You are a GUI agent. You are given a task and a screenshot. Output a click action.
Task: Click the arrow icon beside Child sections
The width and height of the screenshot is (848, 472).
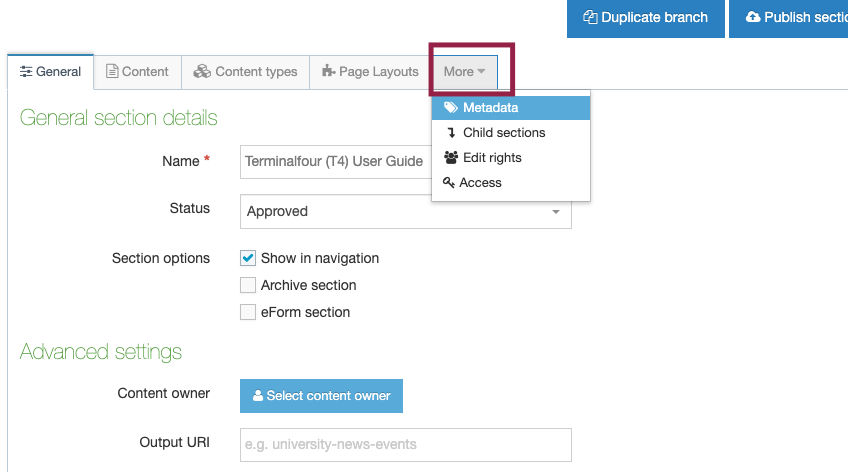tap(451, 132)
